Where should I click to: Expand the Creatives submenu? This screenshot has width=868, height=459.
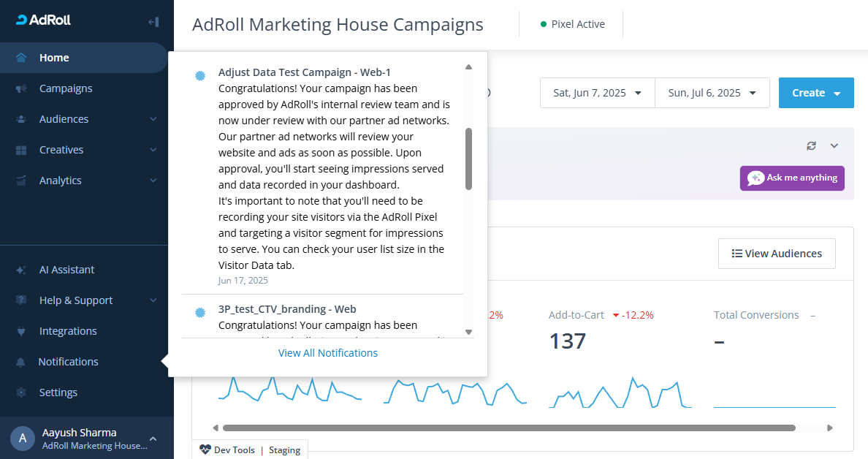tap(153, 150)
